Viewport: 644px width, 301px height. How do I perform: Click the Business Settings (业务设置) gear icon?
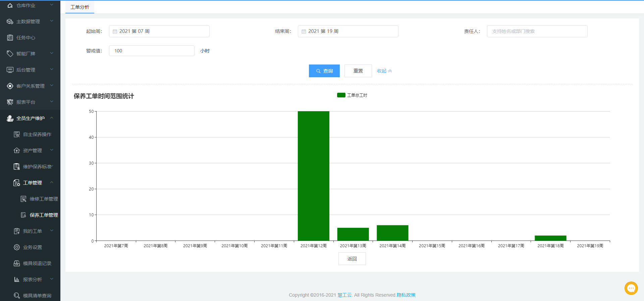pos(16,247)
